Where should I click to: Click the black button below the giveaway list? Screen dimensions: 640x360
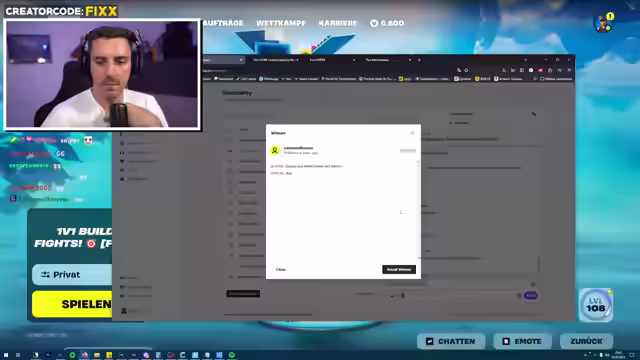pos(243,294)
